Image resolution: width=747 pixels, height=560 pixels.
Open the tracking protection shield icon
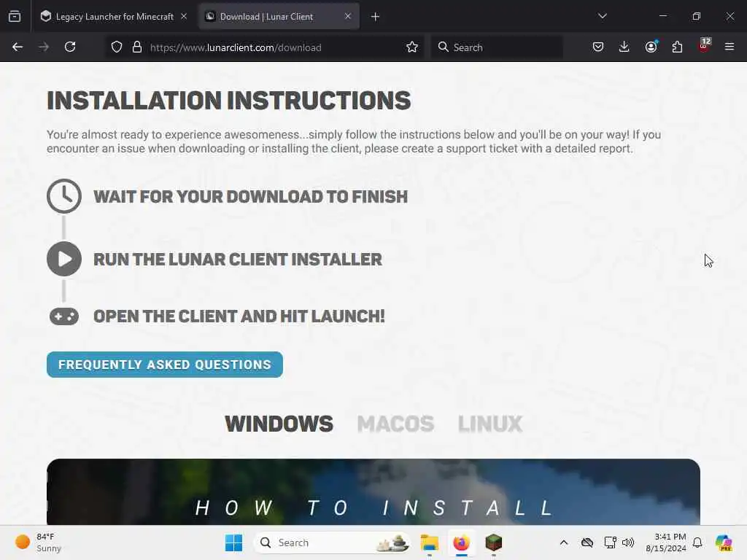117,47
